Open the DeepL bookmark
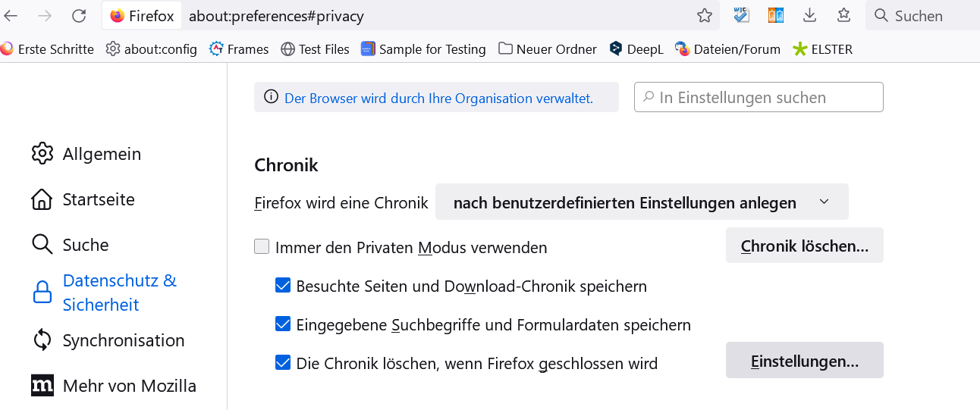980x410 pixels. [636, 49]
